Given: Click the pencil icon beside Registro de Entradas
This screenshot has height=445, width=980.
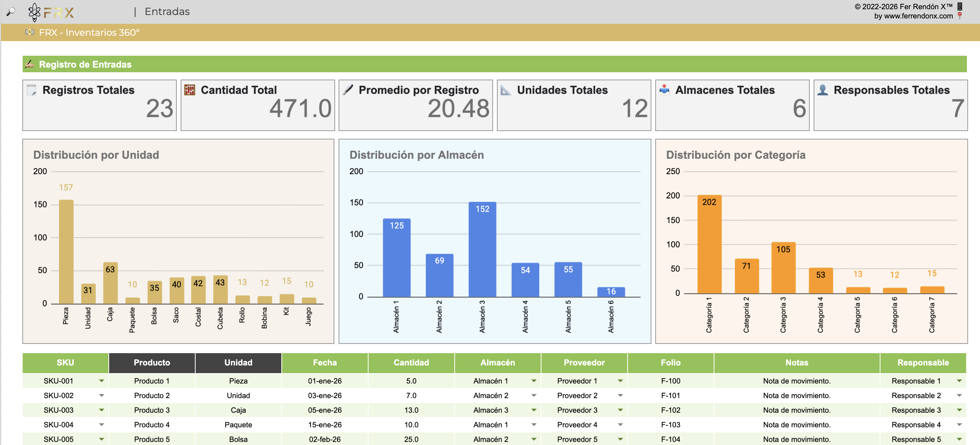Looking at the screenshot, I should click(30, 64).
